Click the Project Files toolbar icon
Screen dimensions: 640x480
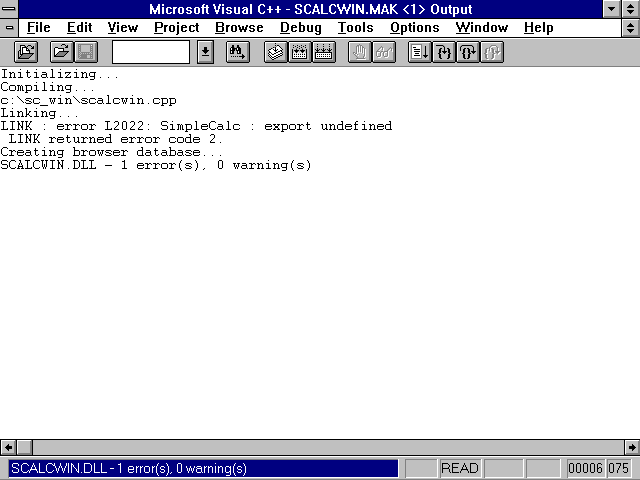click(26, 52)
